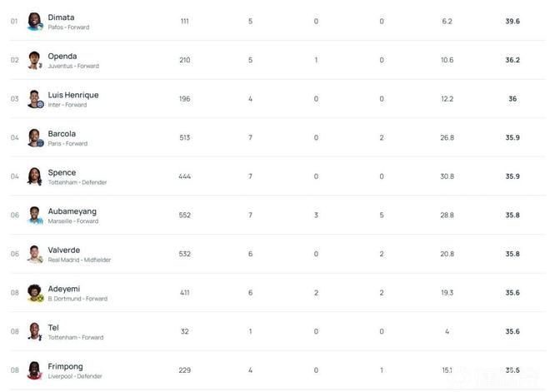Screen dimensions: 550x392
Task: Click Dimata's 39.6 top value
Action: tap(512, 22)
